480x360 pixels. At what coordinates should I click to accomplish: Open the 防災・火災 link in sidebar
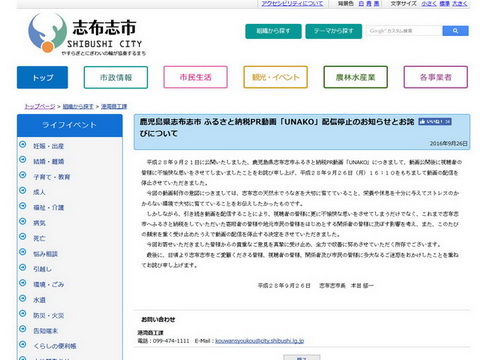[49, 315]
